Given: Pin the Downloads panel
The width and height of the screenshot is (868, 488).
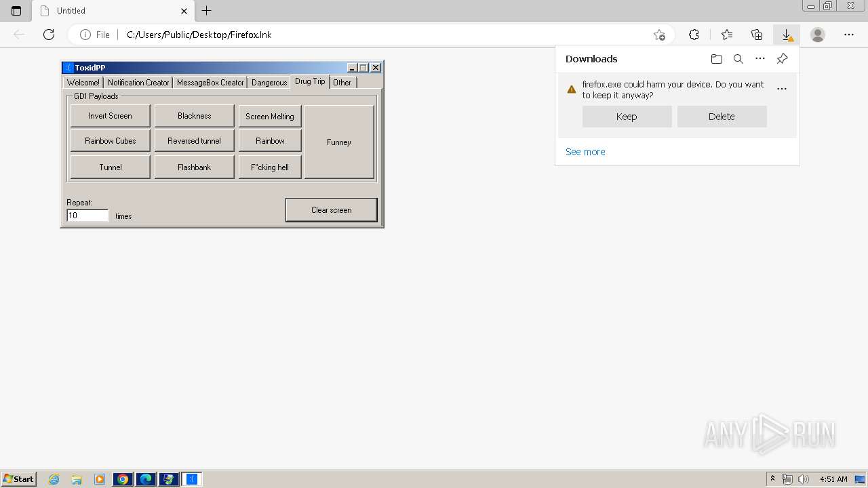Looking at the screenshot, I should pos(782,59).
